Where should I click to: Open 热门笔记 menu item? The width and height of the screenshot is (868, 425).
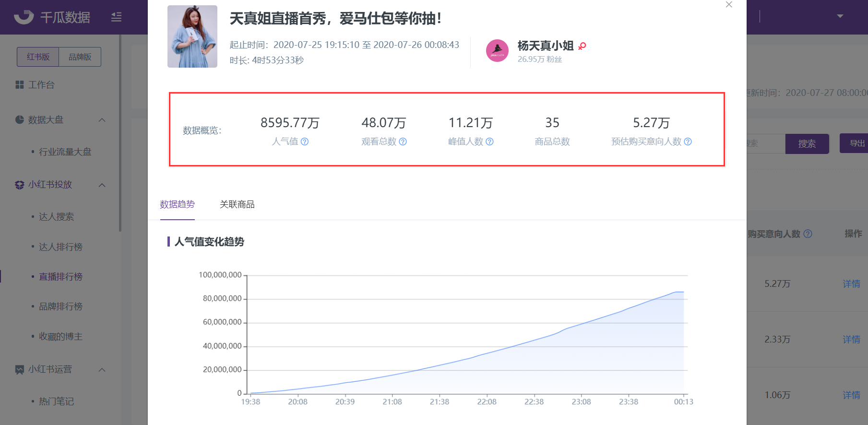(56, 401)
